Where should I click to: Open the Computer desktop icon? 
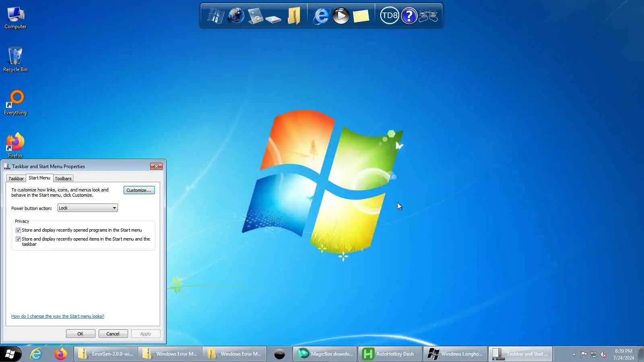pos(15,18)
